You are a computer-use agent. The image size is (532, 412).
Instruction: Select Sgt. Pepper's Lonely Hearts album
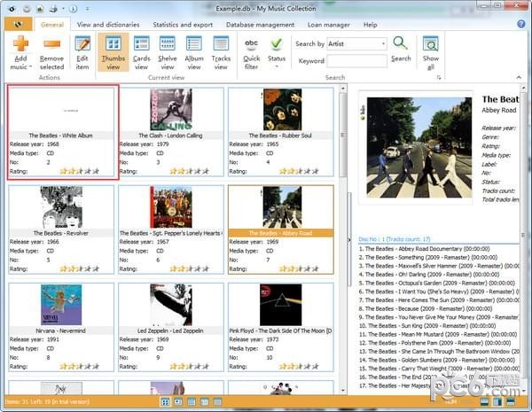[x=171, y=229]
